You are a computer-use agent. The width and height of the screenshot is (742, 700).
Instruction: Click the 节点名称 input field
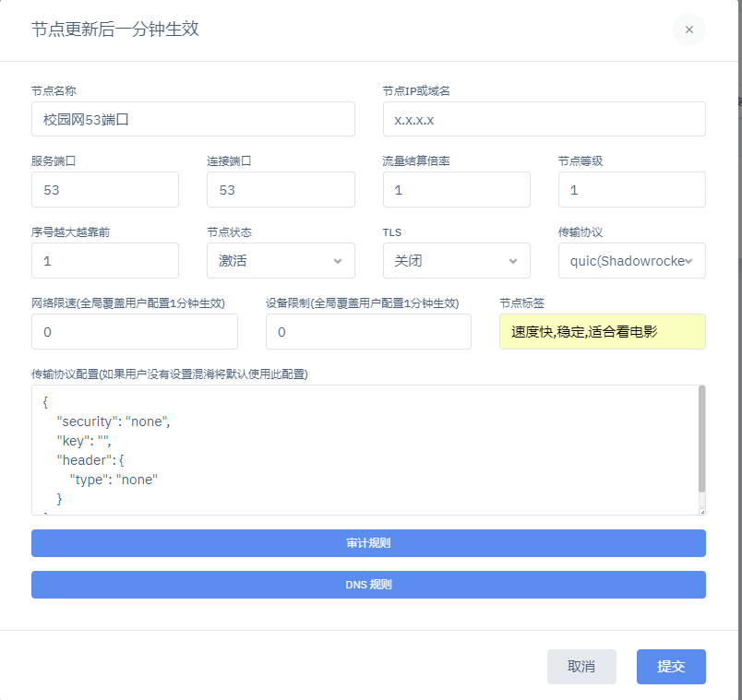click(192, 119)
